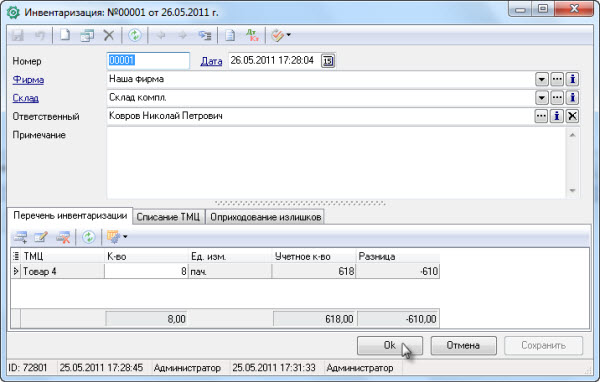This screenshot has width=600, height=382.
Task: Switch to the Списание ТМЦ tab
Action: tap(168, 217)
